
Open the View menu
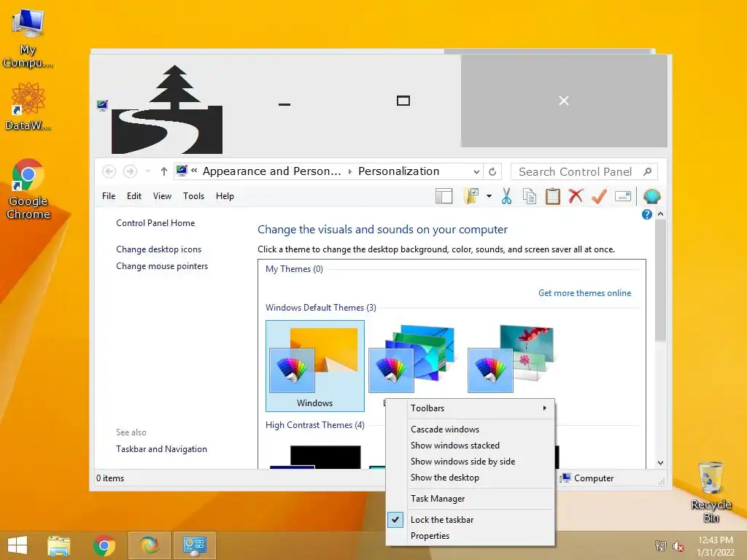(x=162, y=195)
